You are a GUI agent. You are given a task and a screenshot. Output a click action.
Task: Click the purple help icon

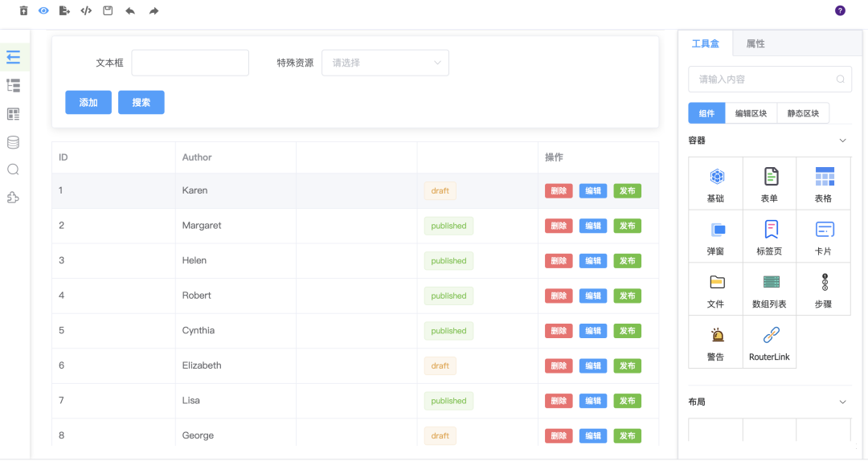tap(840, 10)
